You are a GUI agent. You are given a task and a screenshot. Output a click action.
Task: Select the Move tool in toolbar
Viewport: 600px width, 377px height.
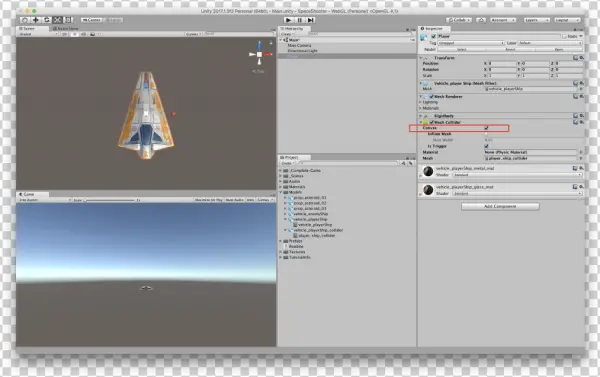[x=36, y=20]
